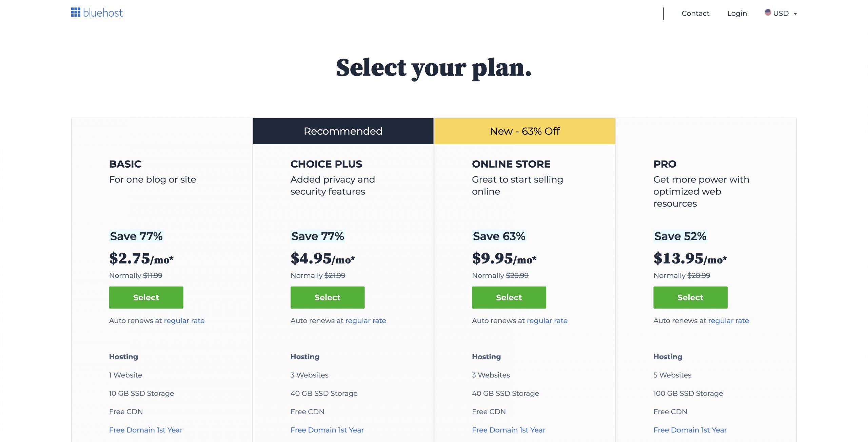Click the CHOICE PLUS Free Domain link
Image resolution: width=868 pixels, height=442 pixels.
[327, 429]
